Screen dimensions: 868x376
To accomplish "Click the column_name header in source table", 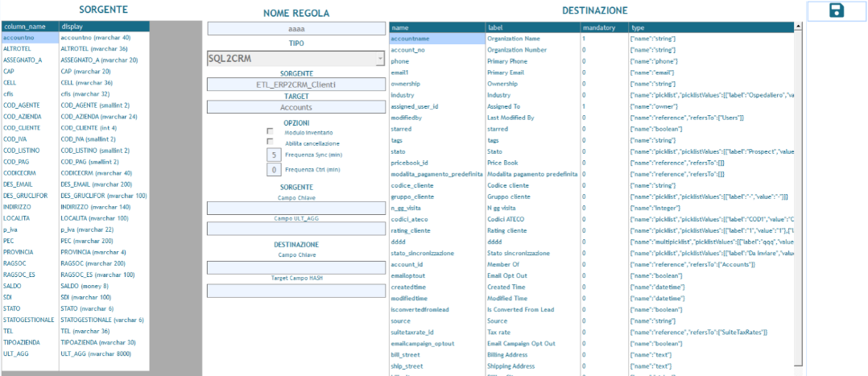I will coord(30,27).
